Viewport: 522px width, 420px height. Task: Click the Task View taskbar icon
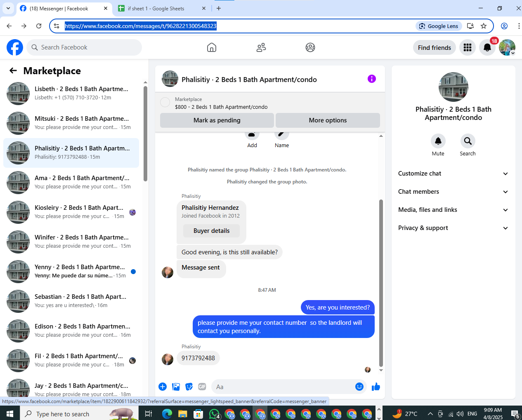pos(149,413)
